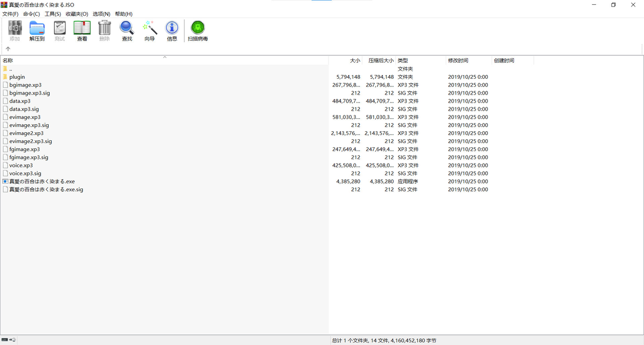
Task: Open the 收藏夹(O) menu
Action: click(77, 14)
